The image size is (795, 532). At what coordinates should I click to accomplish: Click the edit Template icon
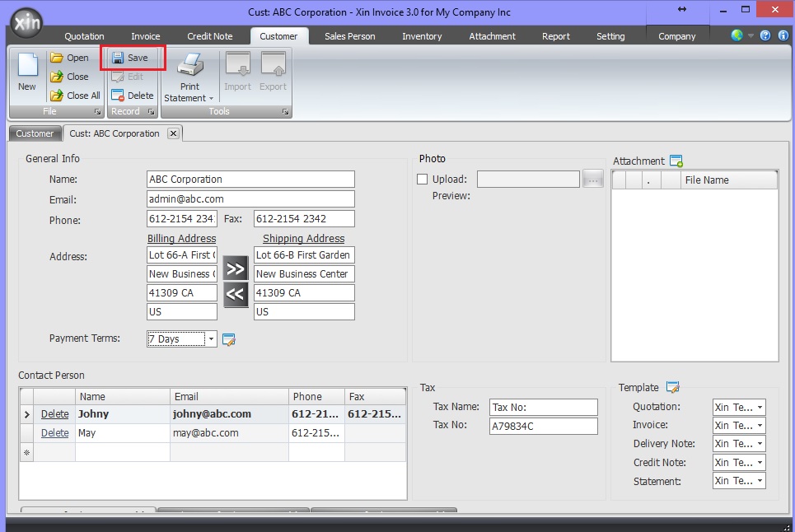tap(672, 388)
